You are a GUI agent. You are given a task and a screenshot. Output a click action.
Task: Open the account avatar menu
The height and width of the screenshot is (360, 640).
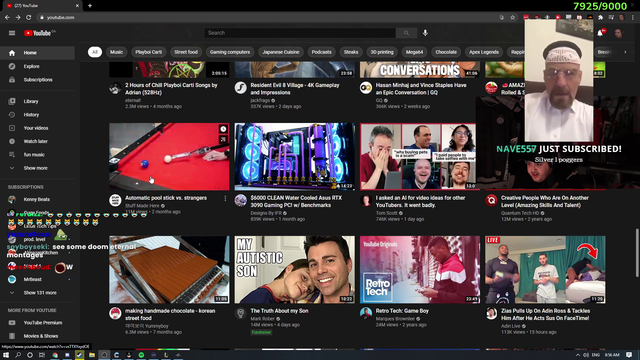[x=618, y=33]
